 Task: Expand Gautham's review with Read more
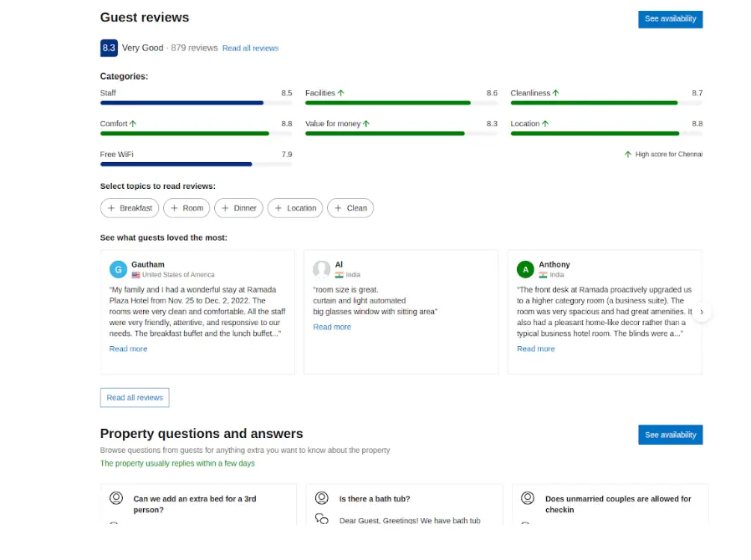pyautogui.click(x=128, y=349)
